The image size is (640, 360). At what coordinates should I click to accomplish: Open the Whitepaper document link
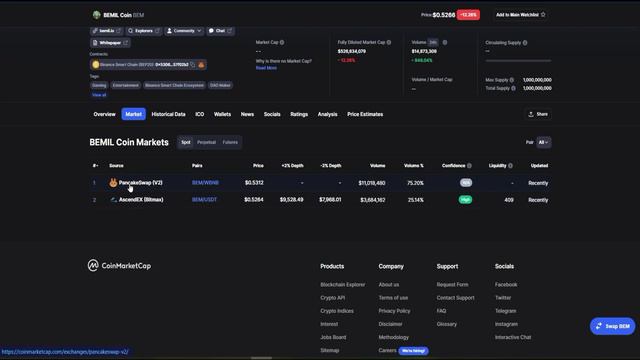pyautogui.click(x=110, y=43)
